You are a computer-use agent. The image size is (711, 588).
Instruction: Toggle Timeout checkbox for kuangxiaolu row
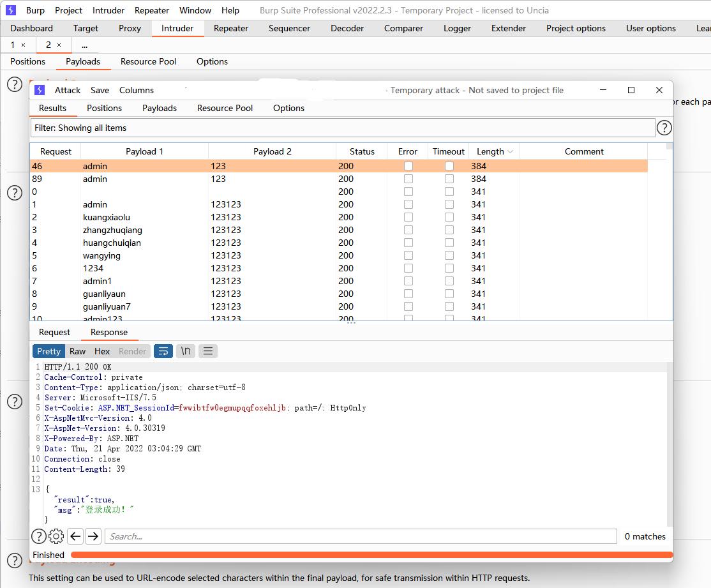tap(449, 217)
